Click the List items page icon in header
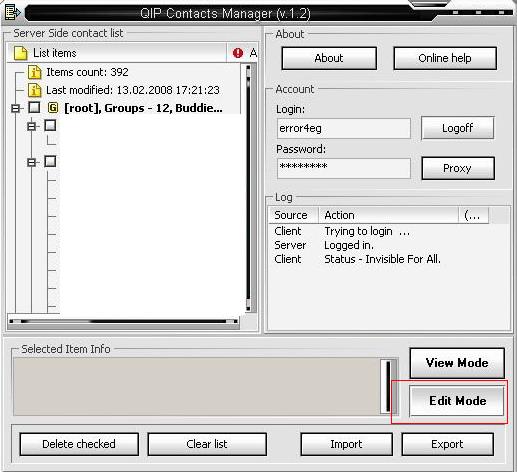 pyautogui.click(x=20, y=53)
